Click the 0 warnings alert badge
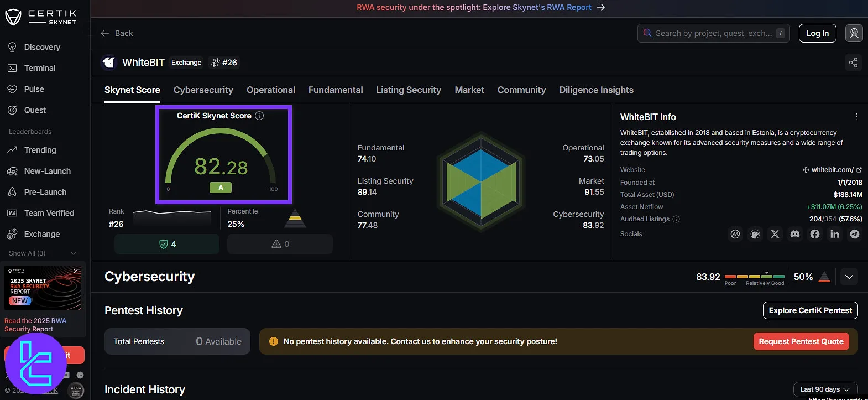The image size is (868, 400). click(280, 244)
